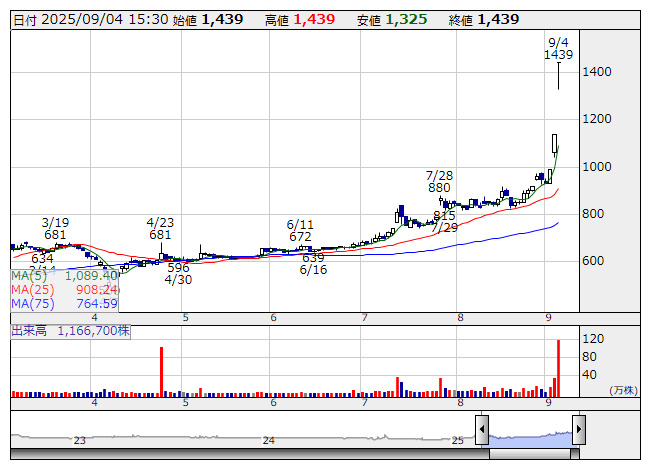Click the 6/16 low label 639
The width and height of the screenshot is (653, 470).
[313, 258]
